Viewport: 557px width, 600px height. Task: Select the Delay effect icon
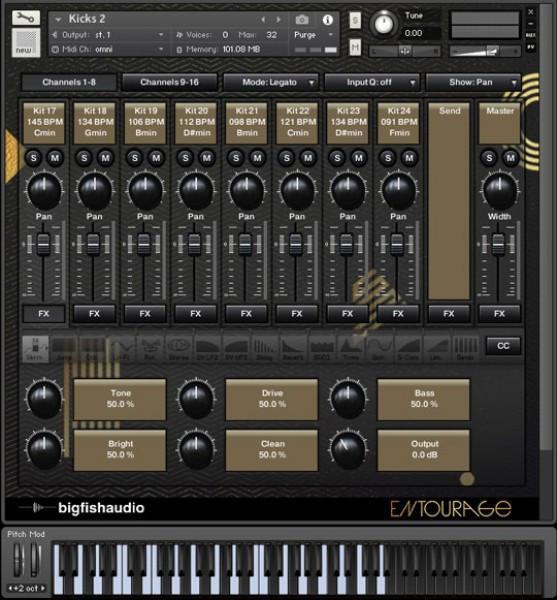pos(264,348)
